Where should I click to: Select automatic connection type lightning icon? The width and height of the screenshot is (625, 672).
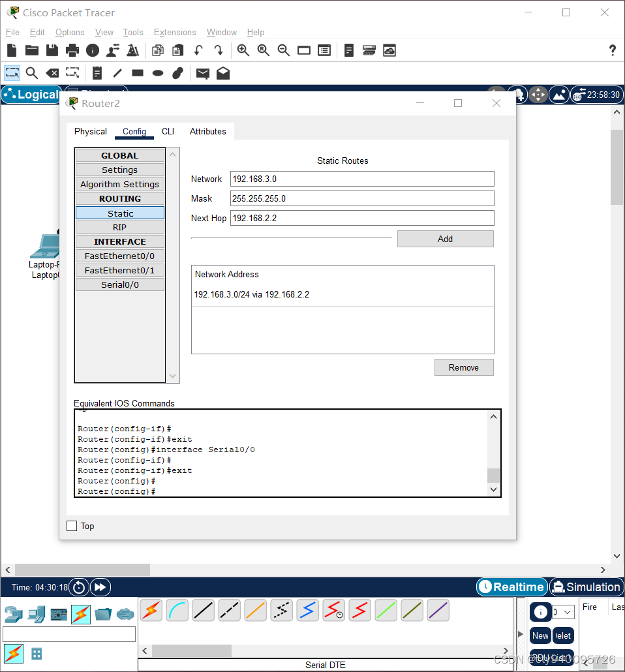click(151, 610)
